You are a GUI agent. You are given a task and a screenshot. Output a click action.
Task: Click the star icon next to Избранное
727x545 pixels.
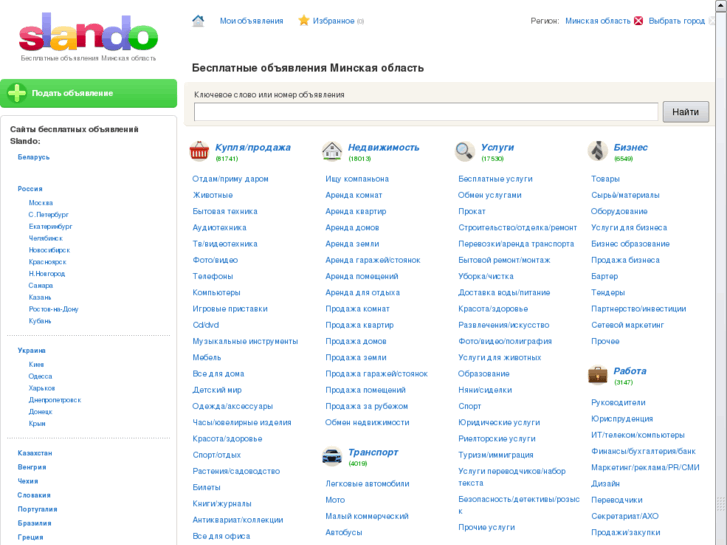coord(304,21)
